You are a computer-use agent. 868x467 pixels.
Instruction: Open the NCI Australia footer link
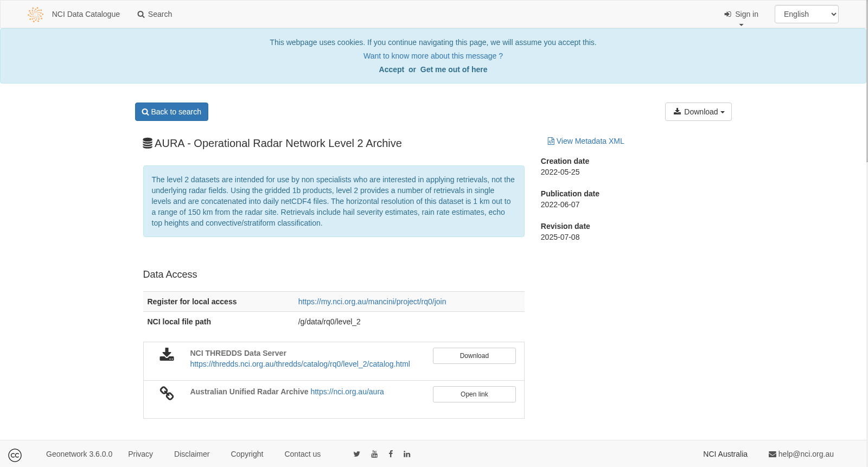tap(725, 454)
